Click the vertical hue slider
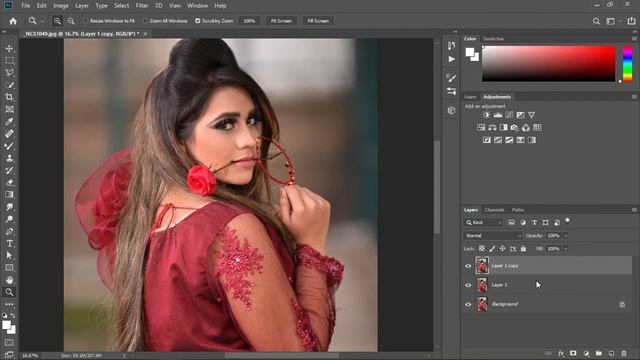The height and width of the screenshot is (360, 640). [627, 64]
